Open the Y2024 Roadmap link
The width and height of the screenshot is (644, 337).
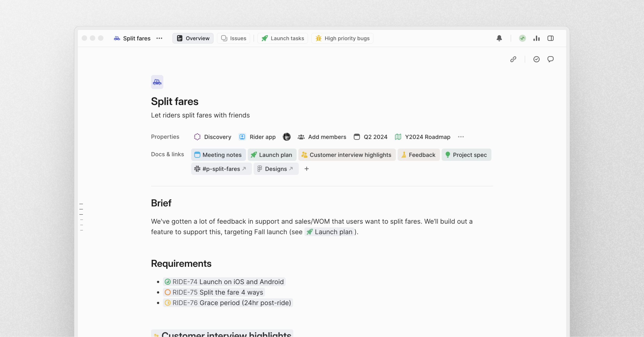[427, 137]
